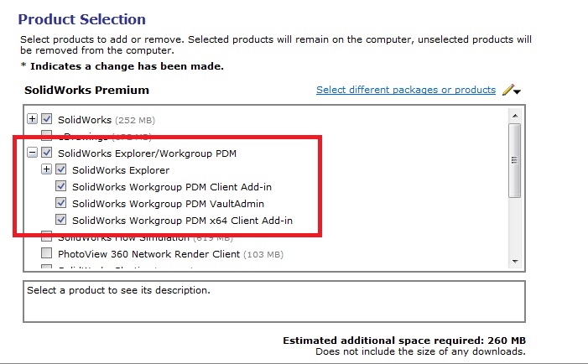Click the scrollbar down arrow
The image size is (588, 364).
[x=515, y=262]
